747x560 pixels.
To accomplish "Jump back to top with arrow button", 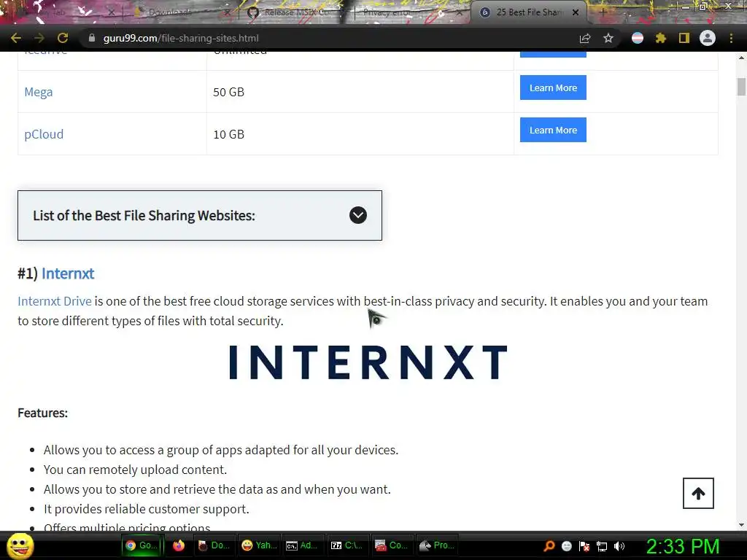I will click(x=698, y=494).
